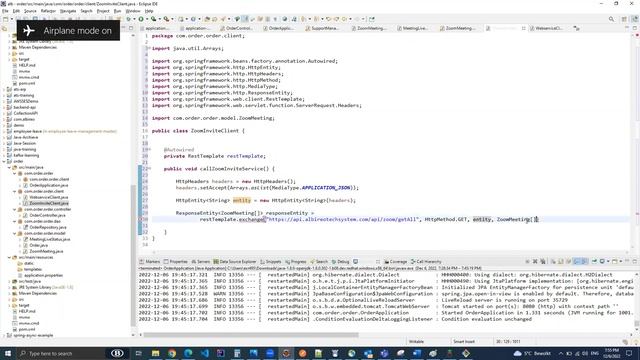The height and width of the screenshot is (360, 640).
Task: Open the File menu
Action: tap(5, 11)
